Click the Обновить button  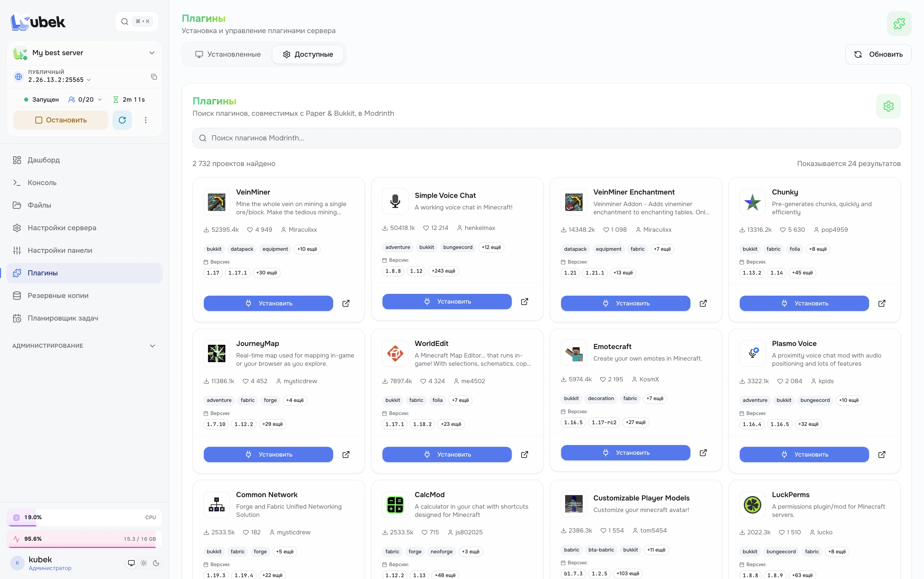click(878, 54)
